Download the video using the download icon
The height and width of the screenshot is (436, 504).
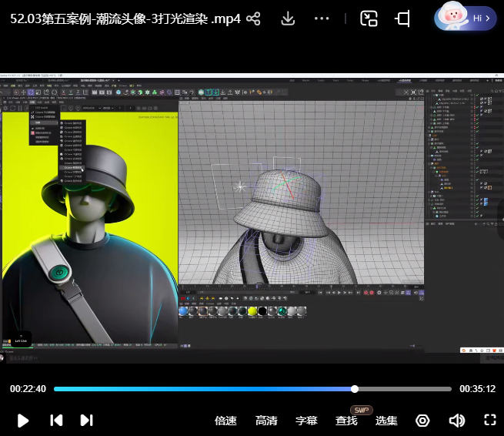(x=288, y=18)
